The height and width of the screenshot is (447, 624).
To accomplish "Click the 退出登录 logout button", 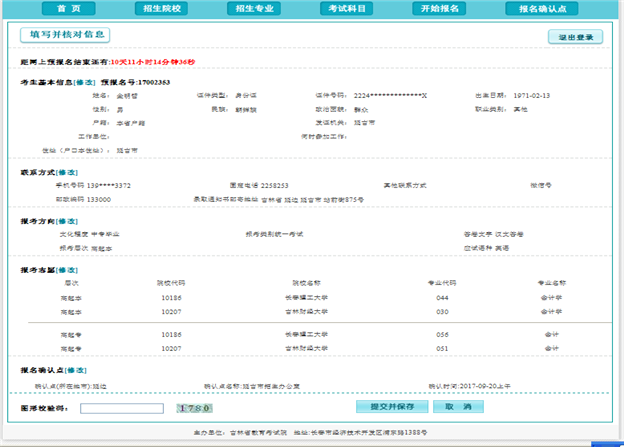I will pyautogui.click(x=575, y=37).
